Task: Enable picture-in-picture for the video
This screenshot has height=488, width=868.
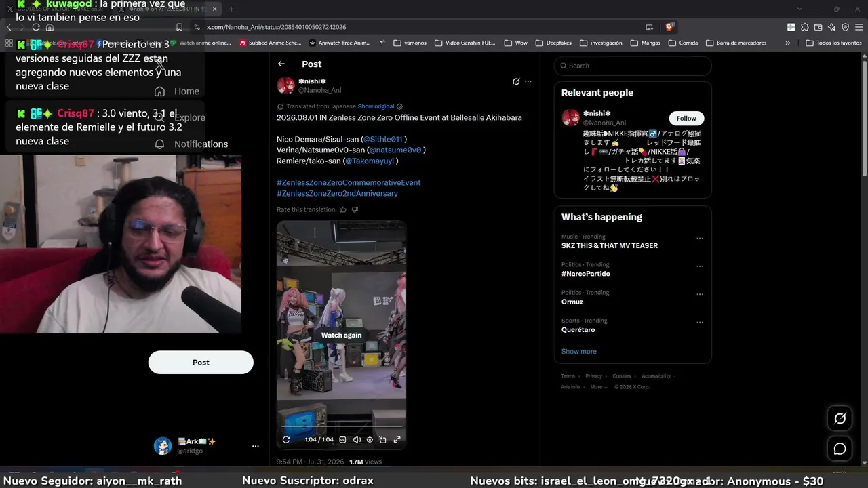Action: [x=382, y=439]
